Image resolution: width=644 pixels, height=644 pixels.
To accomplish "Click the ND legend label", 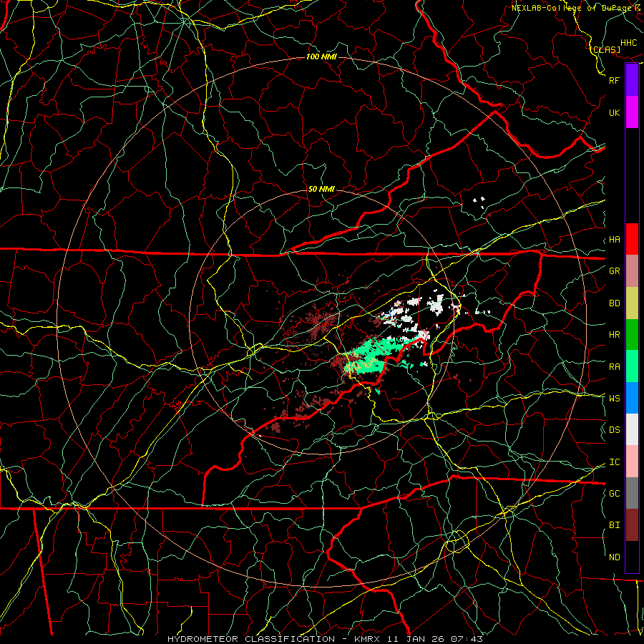I will click(x=614, y=557).
